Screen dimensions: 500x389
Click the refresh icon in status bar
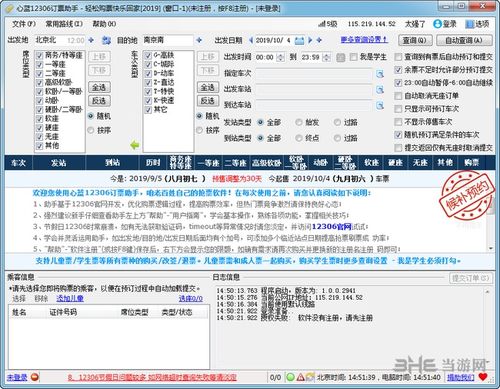coord(310,377)
